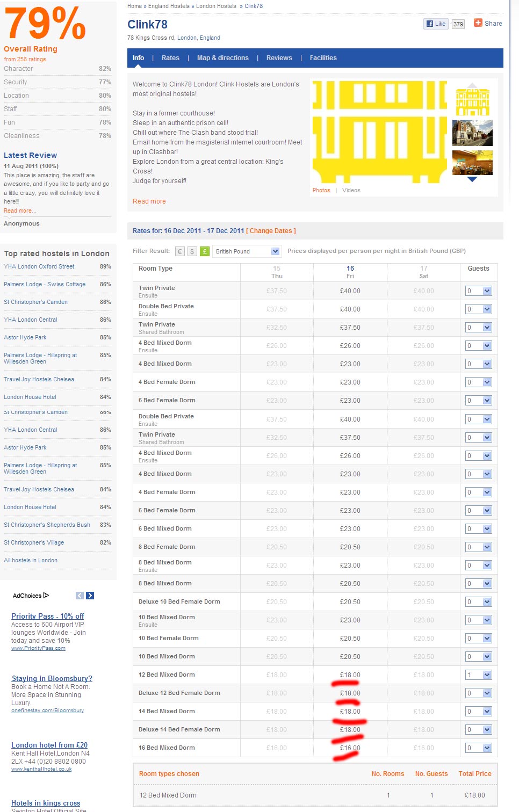Click the down arrow below photo thumbnails
This screenshot has width=519, height=812.
[472, 179]
